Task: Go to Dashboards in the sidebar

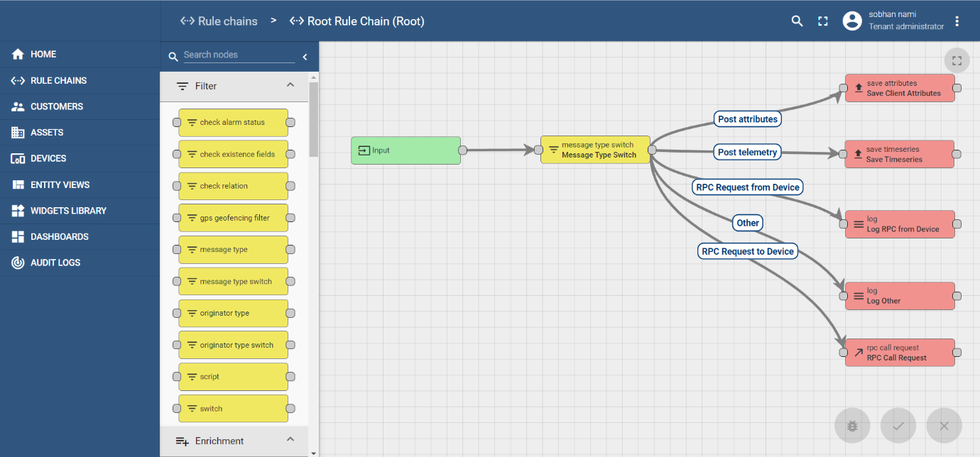Action: 59,236
